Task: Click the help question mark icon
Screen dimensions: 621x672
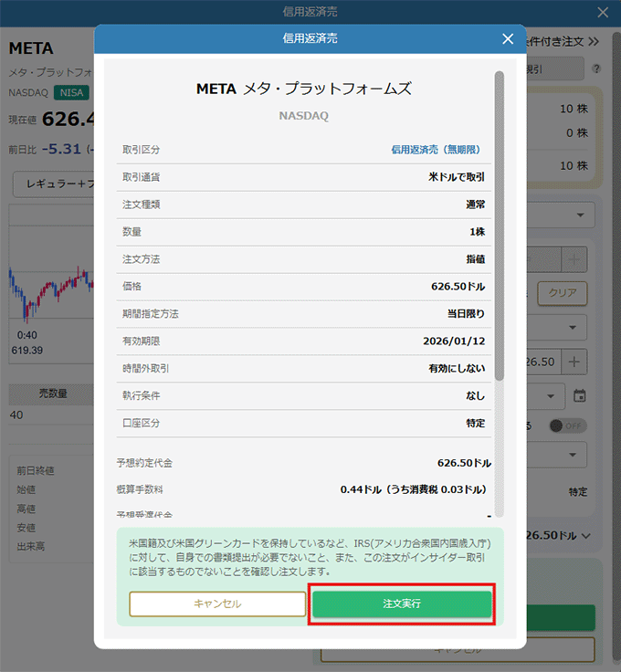Action: tap(596, 68)
